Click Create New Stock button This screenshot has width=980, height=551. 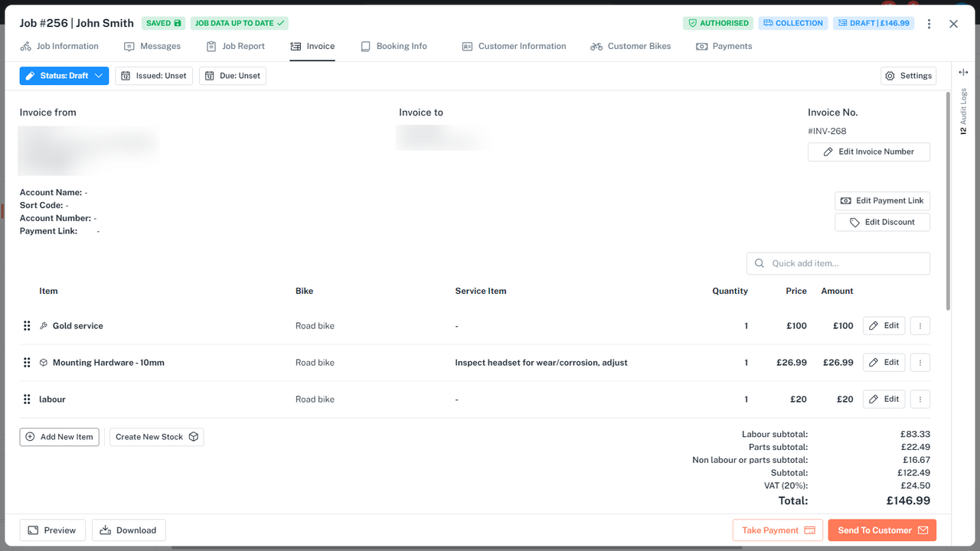click(x=157, y=437)
